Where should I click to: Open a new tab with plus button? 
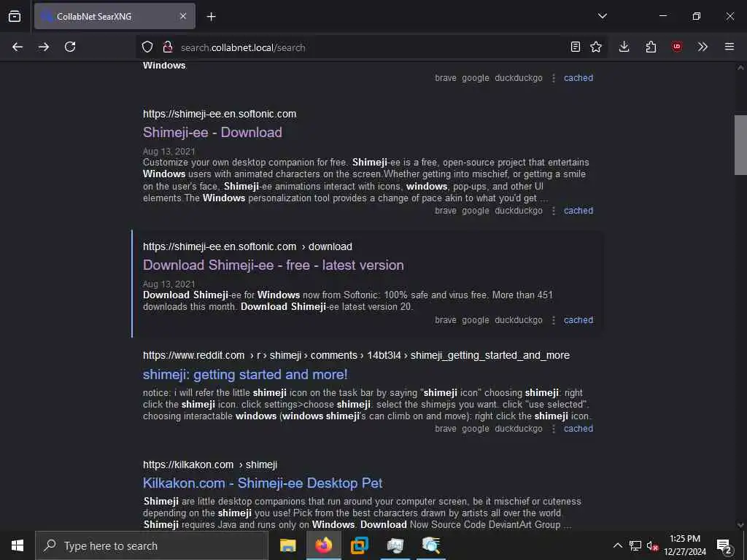(212, 17)
